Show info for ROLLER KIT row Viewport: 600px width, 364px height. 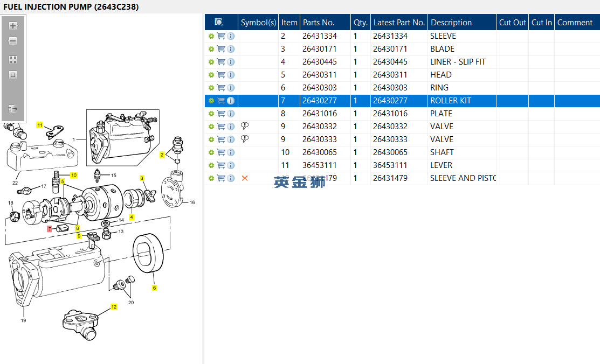coord(231,101)
